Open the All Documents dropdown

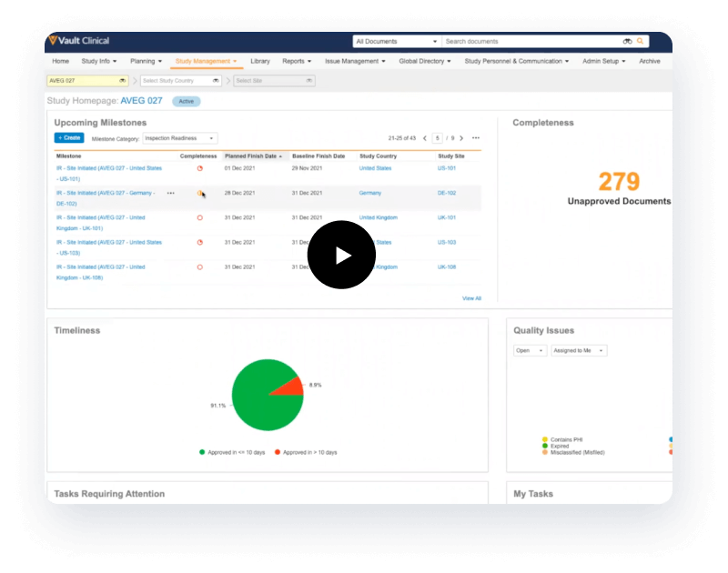(396, 41)
